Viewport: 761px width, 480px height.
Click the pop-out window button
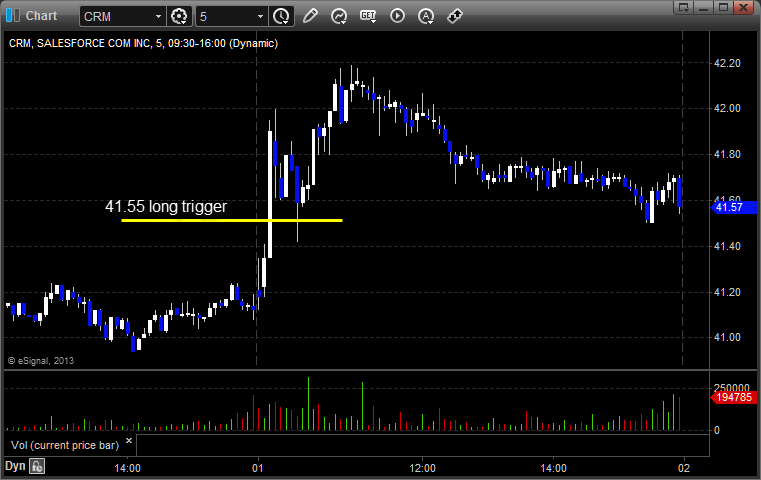[683, 7]
